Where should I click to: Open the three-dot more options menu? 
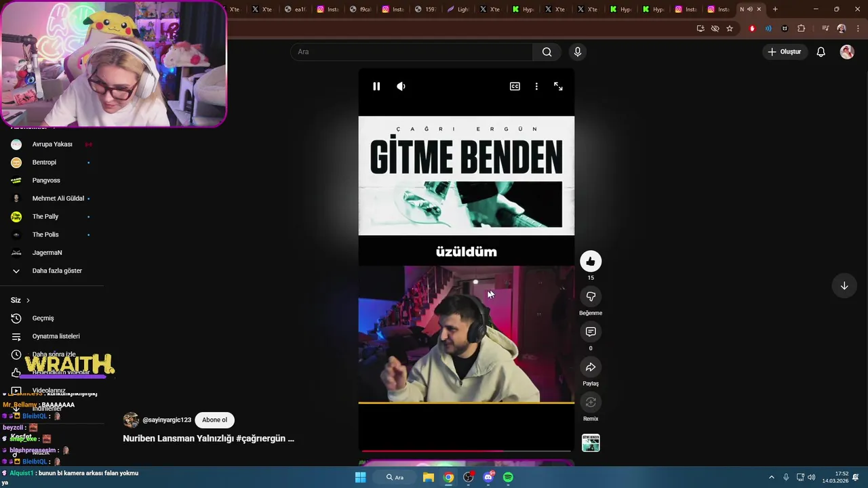(x=536, y=86)
